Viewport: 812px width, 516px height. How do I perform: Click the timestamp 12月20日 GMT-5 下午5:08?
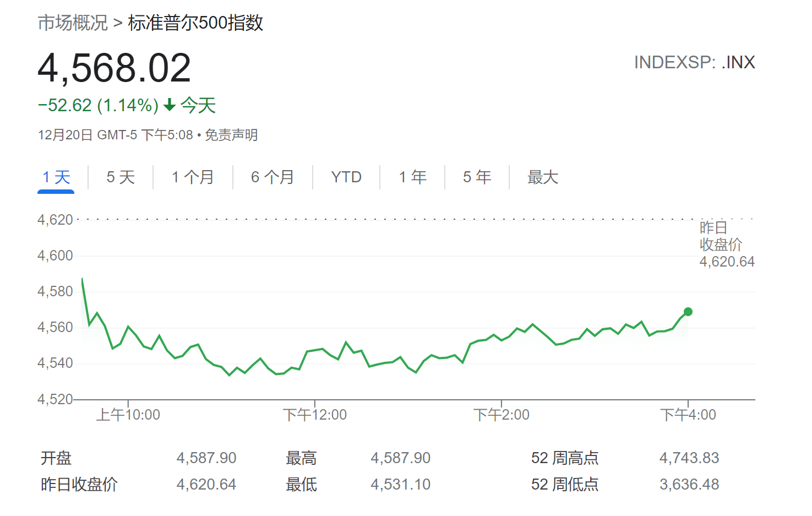click(x=116, y=135)
